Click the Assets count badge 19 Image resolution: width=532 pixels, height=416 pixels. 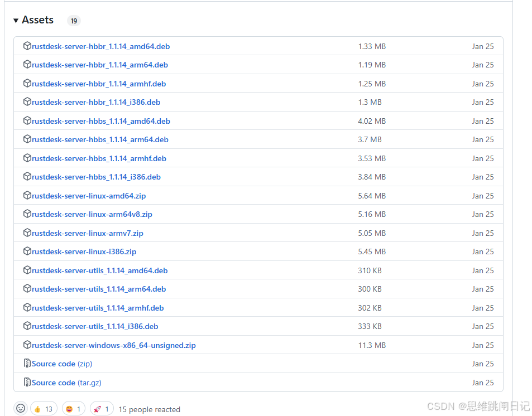(74, 21)
